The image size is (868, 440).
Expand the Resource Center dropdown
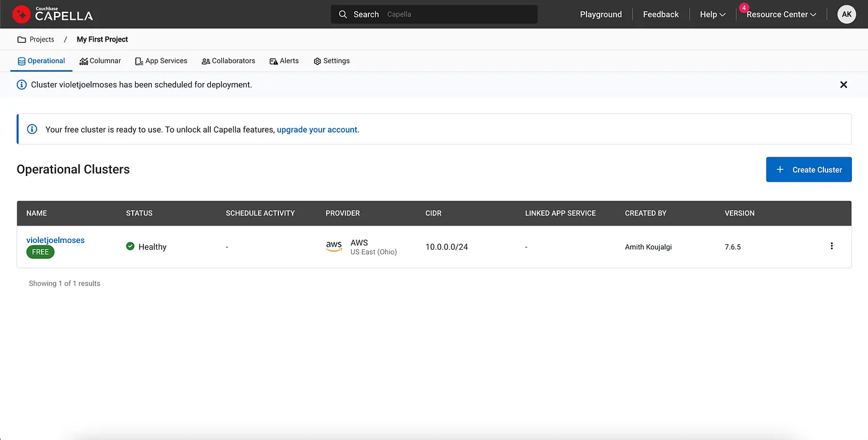(781, 14)
